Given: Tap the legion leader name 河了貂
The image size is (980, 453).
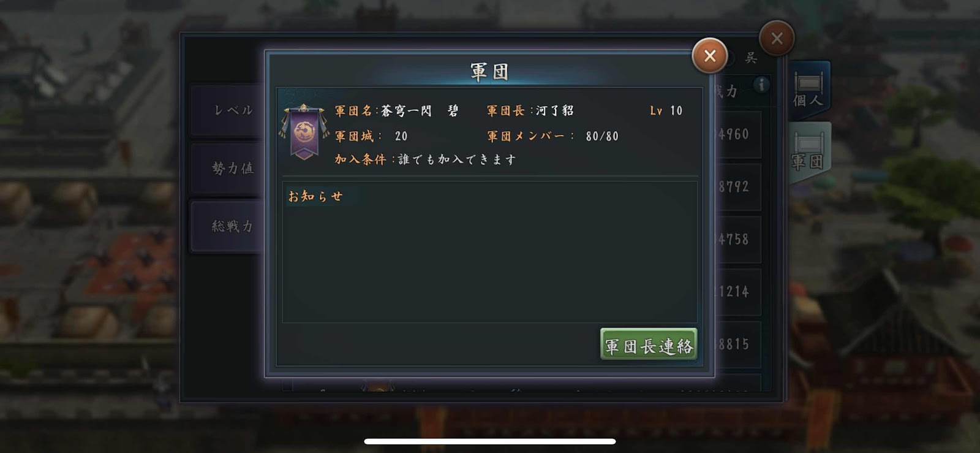Looking at the screenshot, I should [554, 110].
